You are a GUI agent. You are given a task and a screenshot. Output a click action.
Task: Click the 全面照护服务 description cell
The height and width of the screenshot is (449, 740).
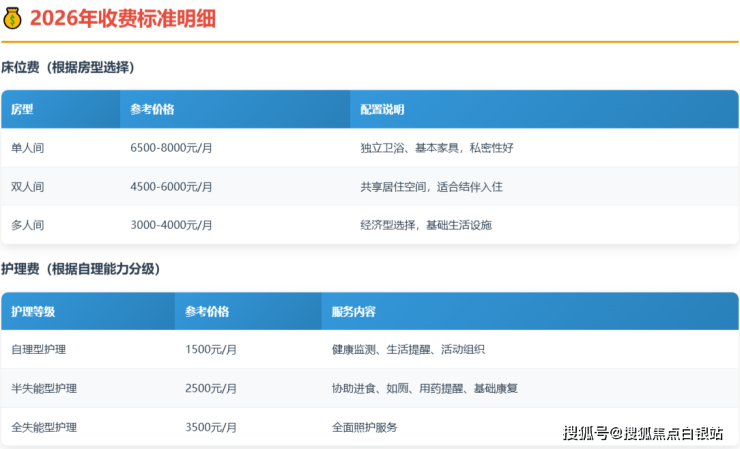(x=364, y=427)
